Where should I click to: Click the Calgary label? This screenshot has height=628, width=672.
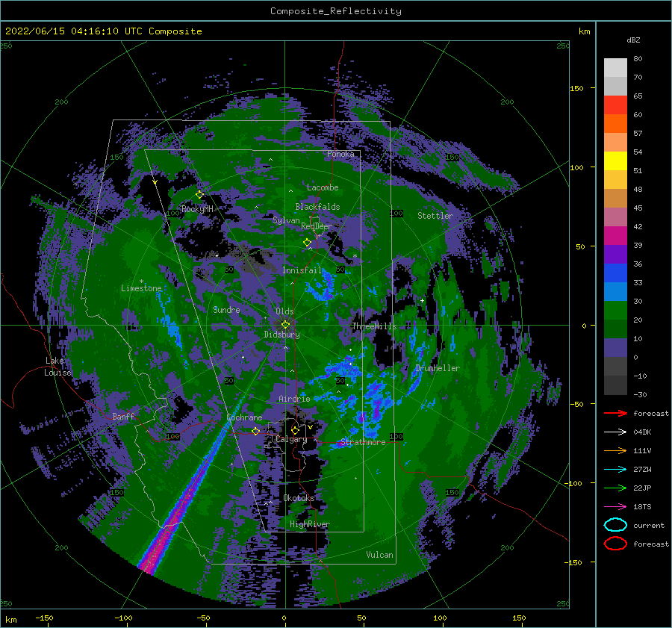point(291,439)
